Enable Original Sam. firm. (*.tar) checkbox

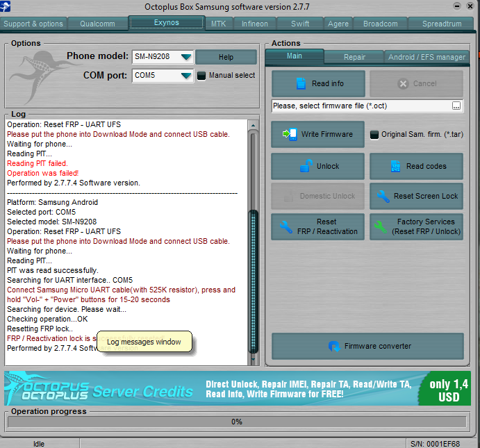374,135
